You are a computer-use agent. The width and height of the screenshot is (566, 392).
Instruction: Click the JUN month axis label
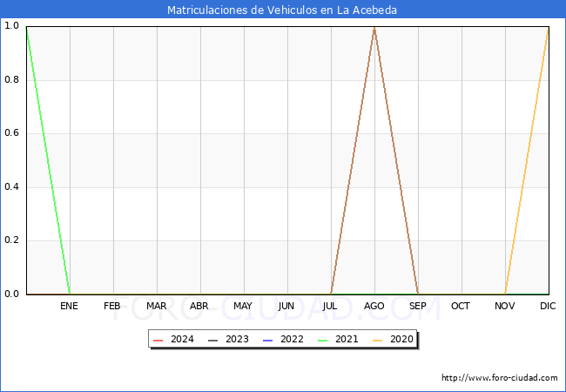point(286,306)
